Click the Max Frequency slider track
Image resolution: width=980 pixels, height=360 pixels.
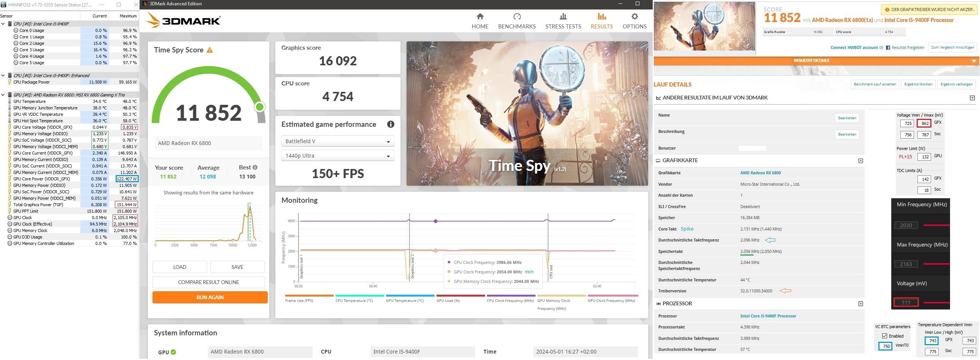(936, 264)
